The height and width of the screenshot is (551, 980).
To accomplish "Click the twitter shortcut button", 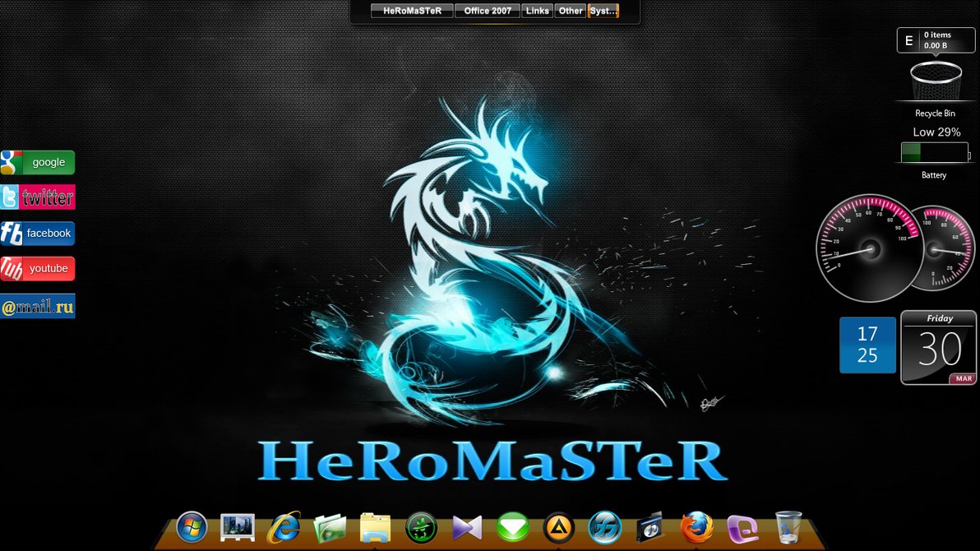I will pos(38,197).
